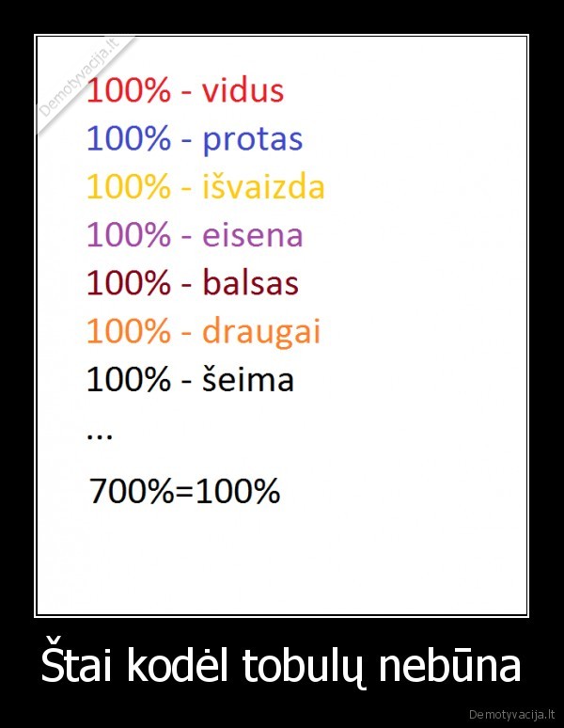Click the dark red '100% - balsas' line
564x728 pixels.
click(193, 282)
